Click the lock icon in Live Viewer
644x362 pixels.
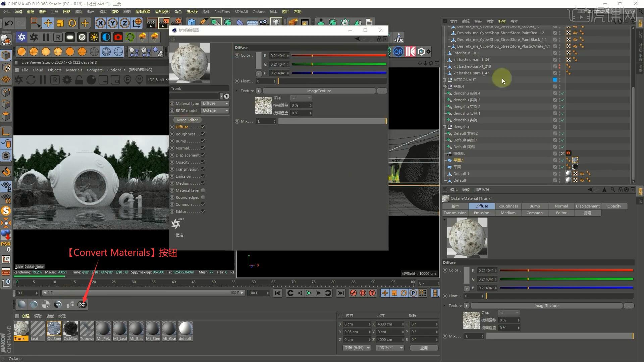coord(79,80)
